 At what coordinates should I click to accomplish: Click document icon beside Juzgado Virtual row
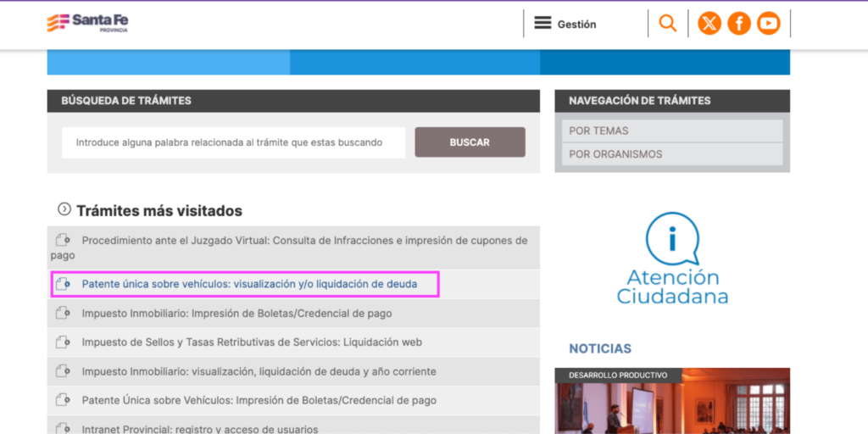[63, 240]
